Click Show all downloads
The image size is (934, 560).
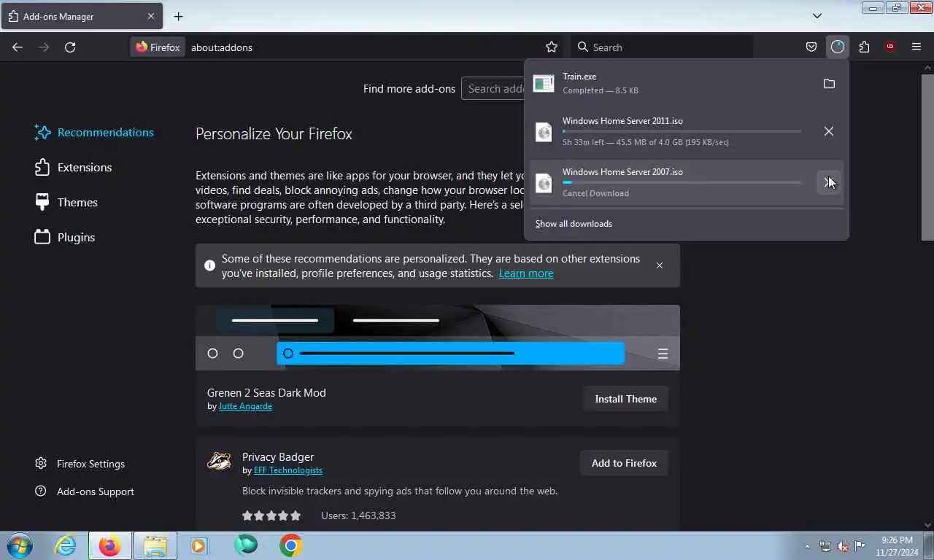tap(574, 224)
